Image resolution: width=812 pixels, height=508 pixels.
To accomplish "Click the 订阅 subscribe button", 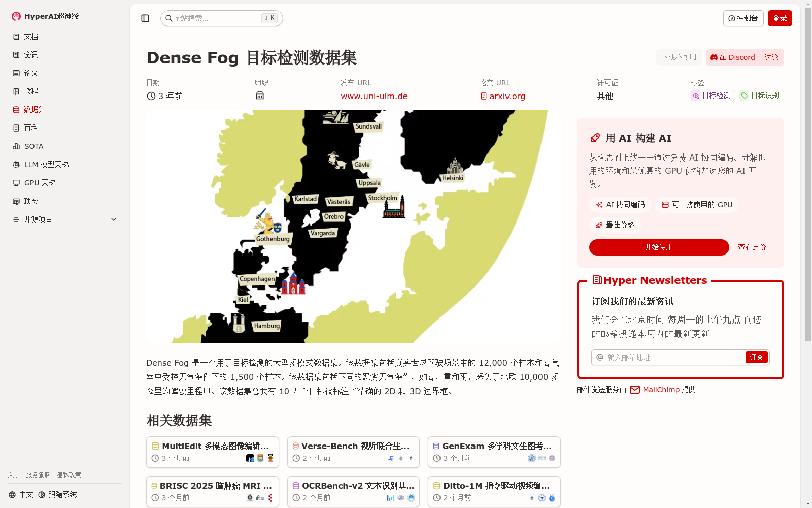I will coord(756,357).
